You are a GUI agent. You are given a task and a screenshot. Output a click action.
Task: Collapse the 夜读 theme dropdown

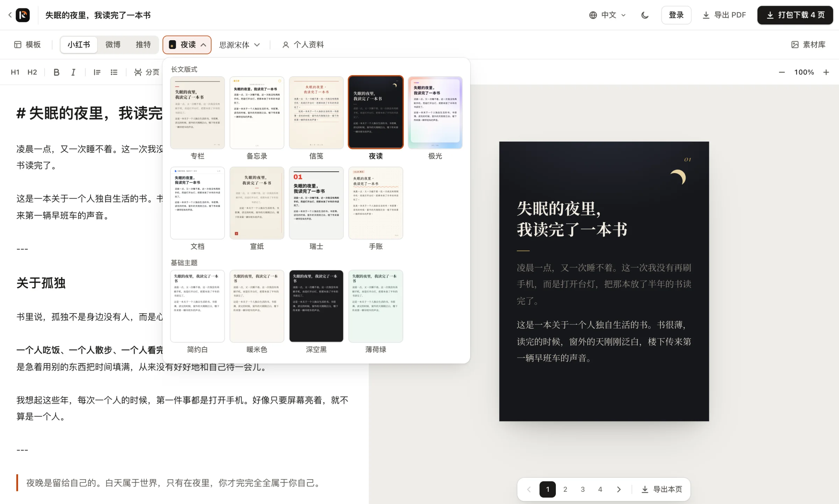pos(187,45)
